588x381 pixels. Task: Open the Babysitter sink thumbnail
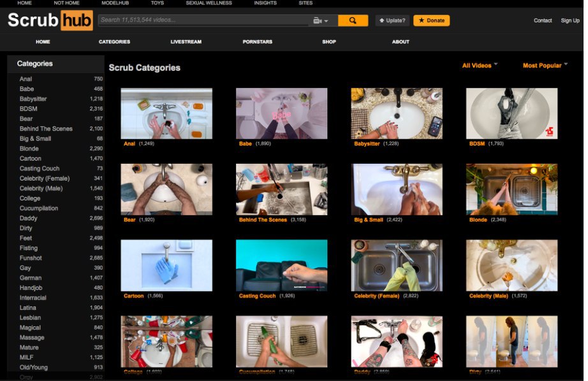point(397,113)
